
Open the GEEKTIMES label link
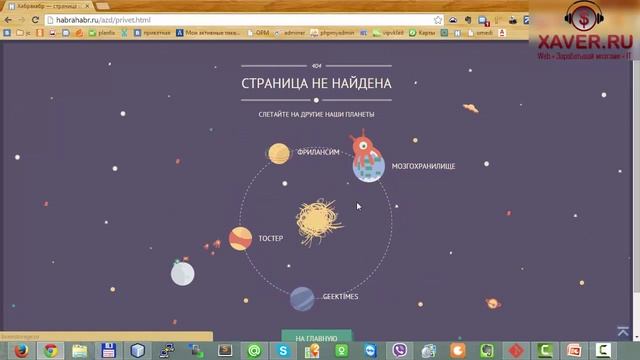tap(340, 297)
